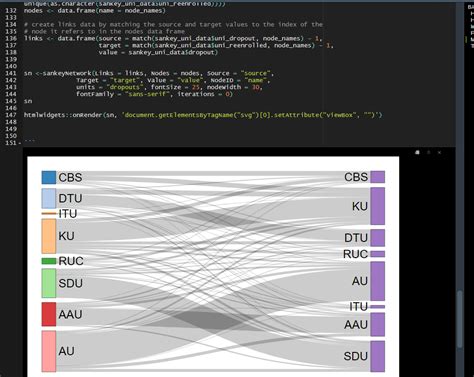474x377 pixels.
Task: Select the purple AAU target node
Action: pyautogui.click(x=378, y=324)
